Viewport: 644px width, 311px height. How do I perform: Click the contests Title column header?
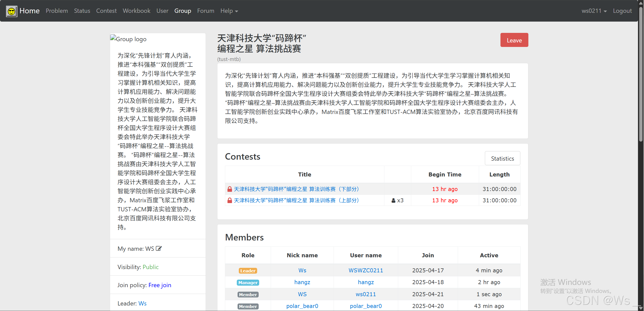[x=304, y=174]
